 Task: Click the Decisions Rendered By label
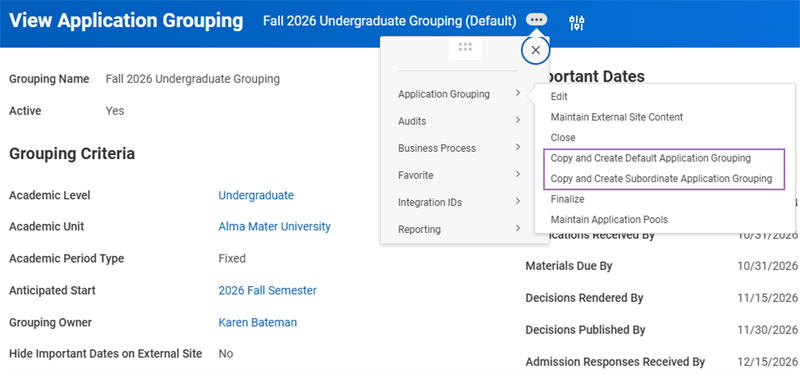[x=584, y=298]
